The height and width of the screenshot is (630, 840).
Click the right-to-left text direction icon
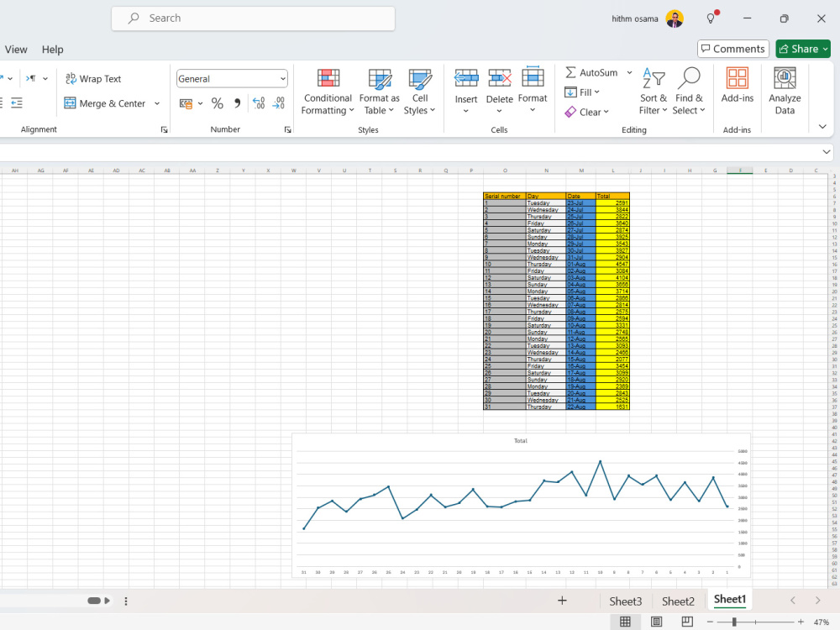click(x=31, y=79)
